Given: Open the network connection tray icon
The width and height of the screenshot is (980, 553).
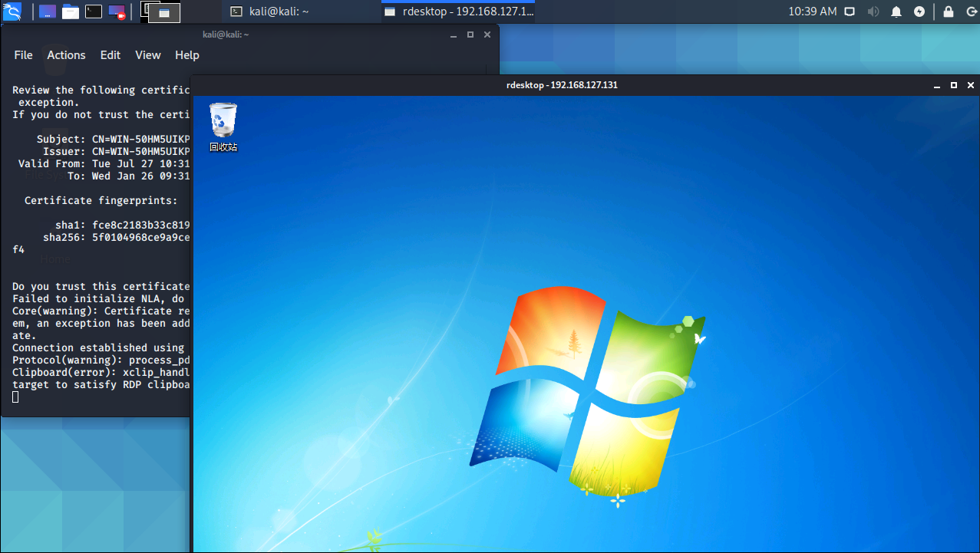Looking at the screenshot, I should [850, 12].
